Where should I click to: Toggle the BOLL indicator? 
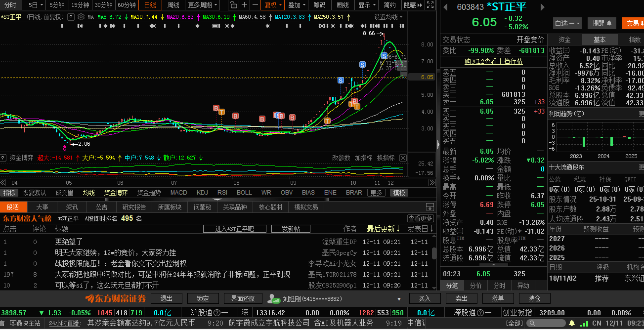(244, 193)
